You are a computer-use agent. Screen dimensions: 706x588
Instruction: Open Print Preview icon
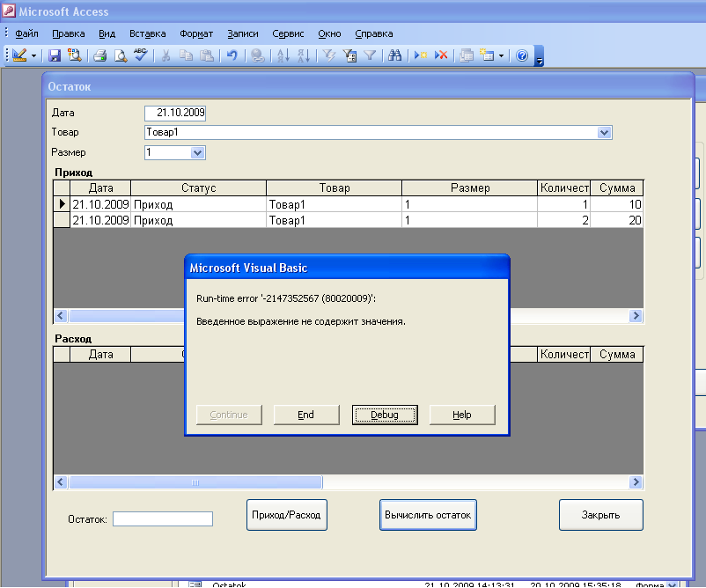(x=121, y=55)
